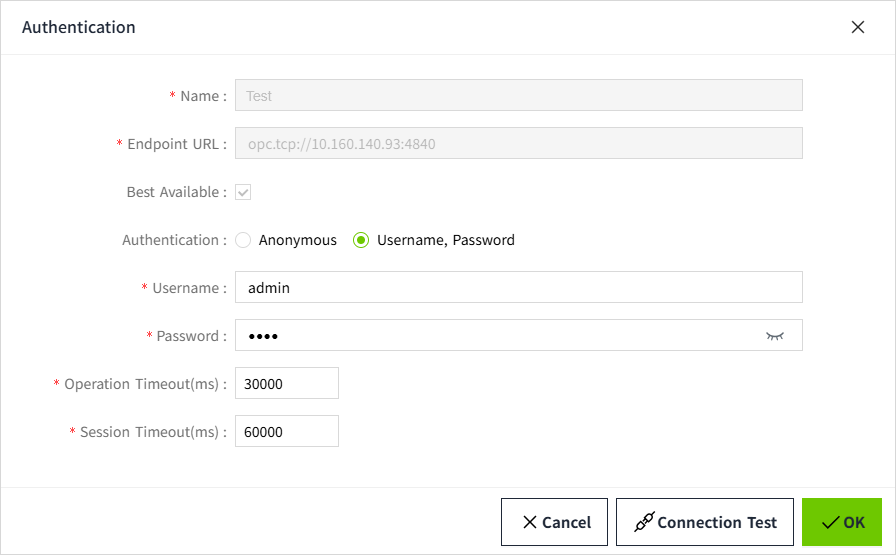896x555 pixels.
Task: Click the X icon on the Cancel button
Action: [530, 522]
